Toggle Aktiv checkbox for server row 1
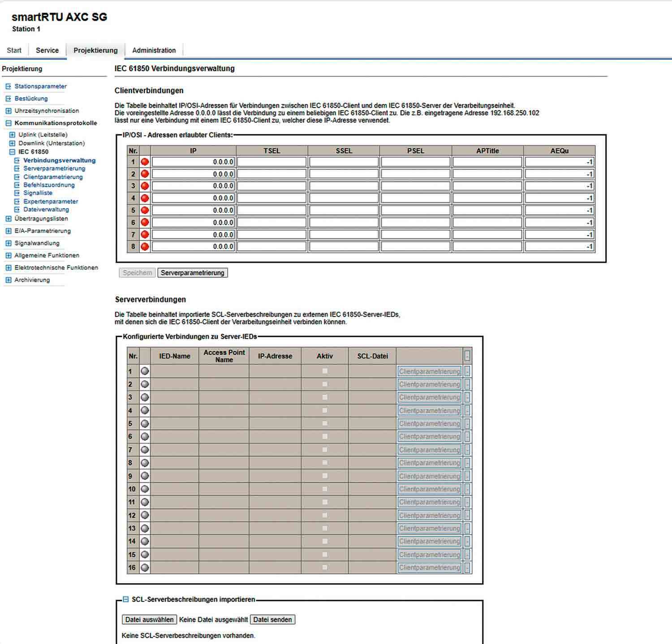 click(325, 371)
